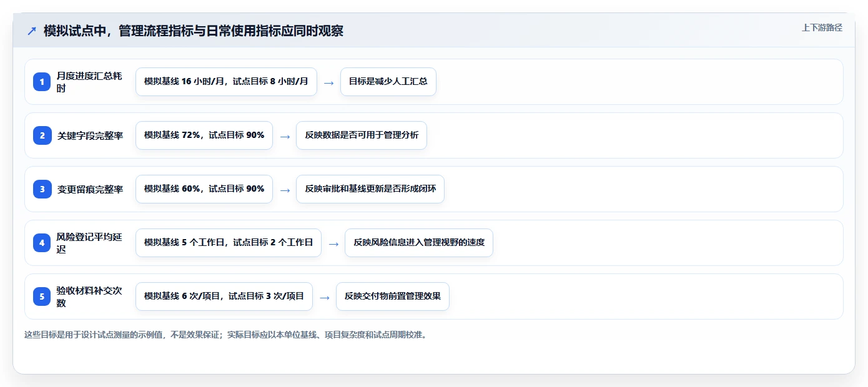
Task: Select the '关键字段完整率' label
Action: click(x=90, y=135)
